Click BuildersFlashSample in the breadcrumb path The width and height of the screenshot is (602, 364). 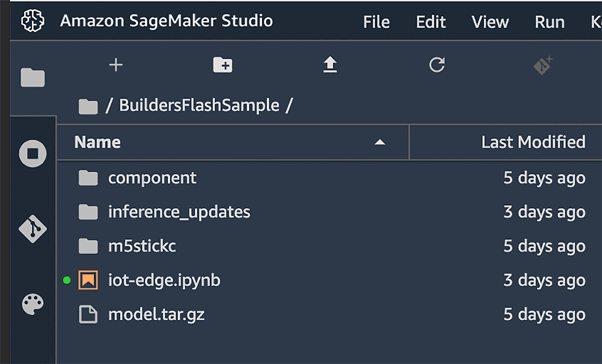point(199,105)
